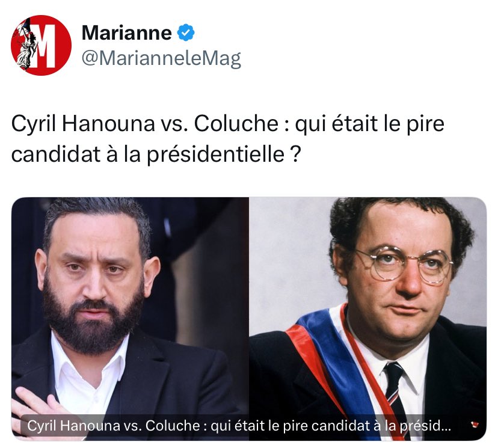Click the white M letter in the logo
This screenshot has width=498, height=448.
(x=46, y=46)
